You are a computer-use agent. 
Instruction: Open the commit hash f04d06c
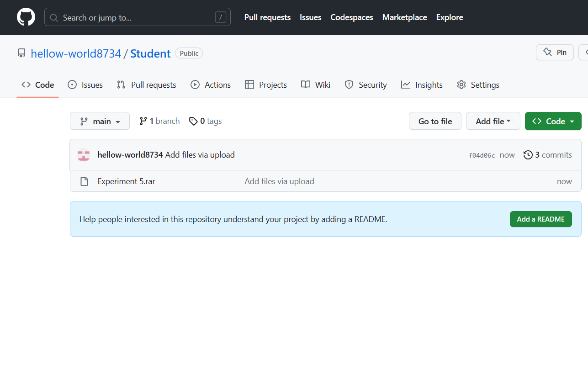tap(482, 155)
